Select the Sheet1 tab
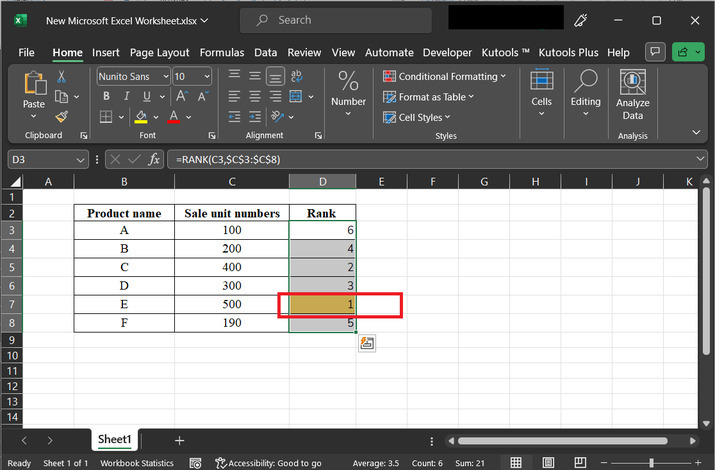This screenshot has width=715, height=470. (115, 439)
